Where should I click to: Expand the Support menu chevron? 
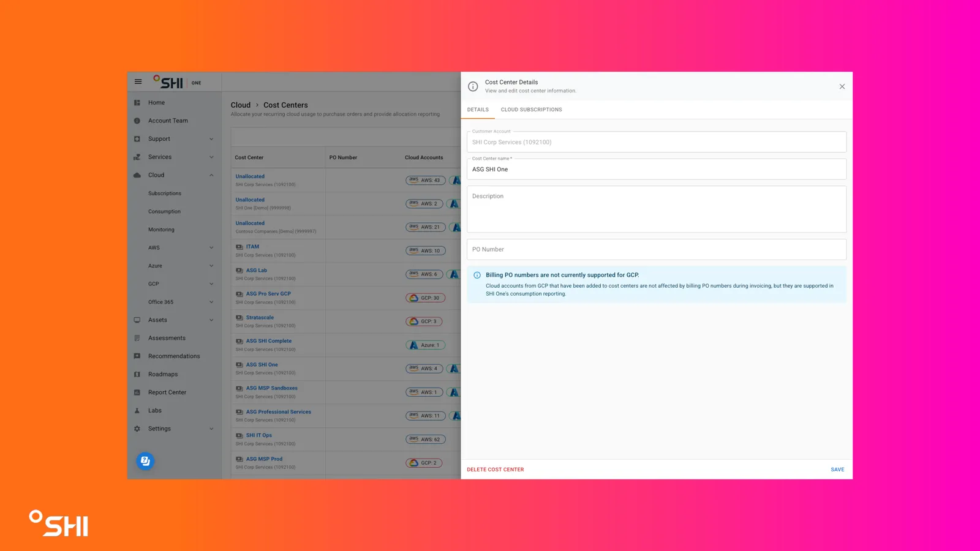[x=211, y=139]
